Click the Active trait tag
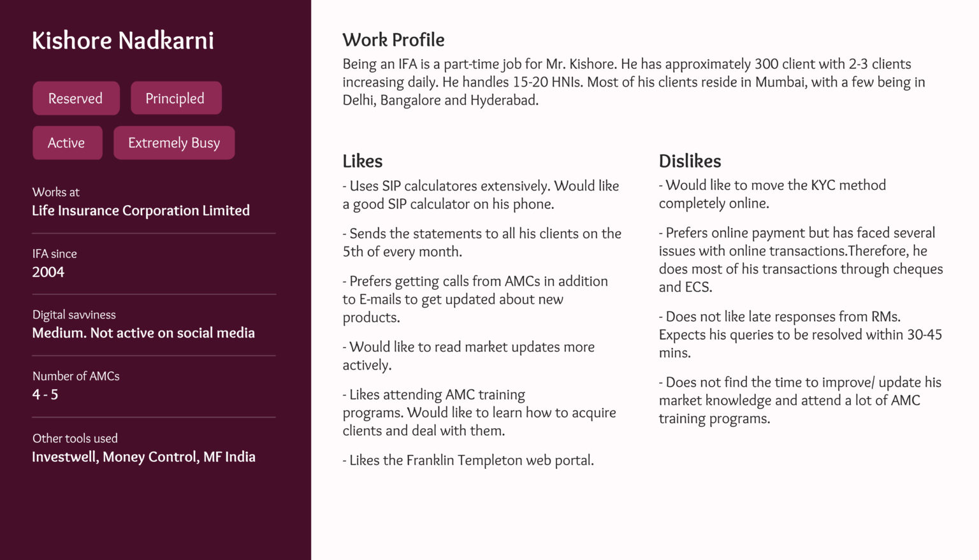 (x=67, y=143)
